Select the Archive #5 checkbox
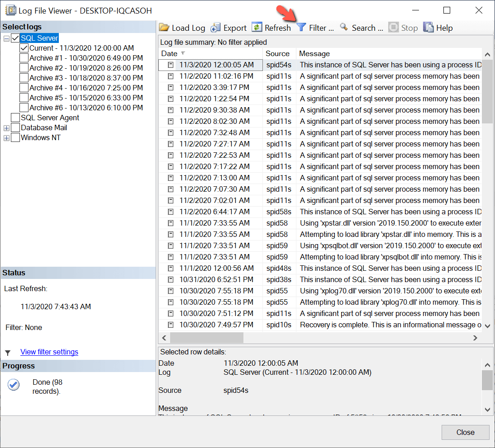 (x=24, y=98)
